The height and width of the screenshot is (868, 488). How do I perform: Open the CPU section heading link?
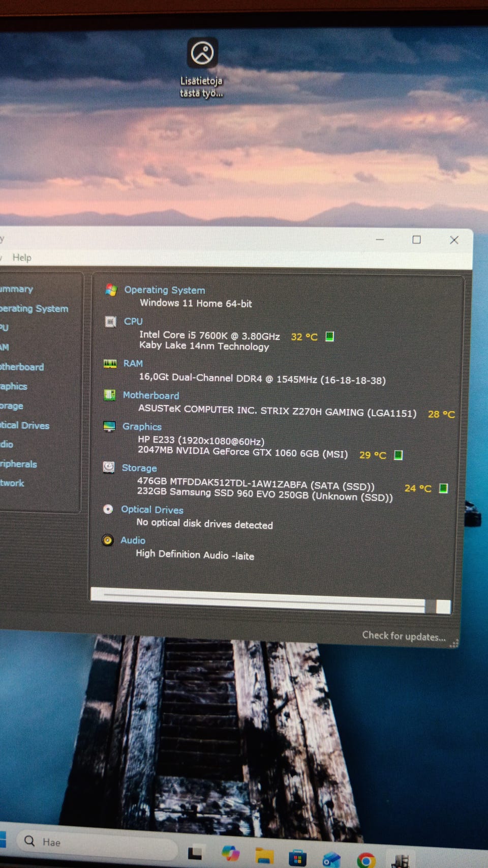coord(133,322)
